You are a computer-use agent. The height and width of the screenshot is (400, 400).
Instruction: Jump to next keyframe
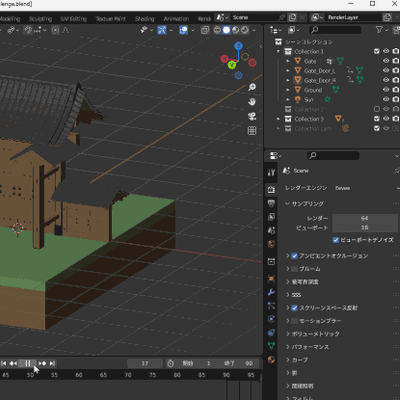43,363
